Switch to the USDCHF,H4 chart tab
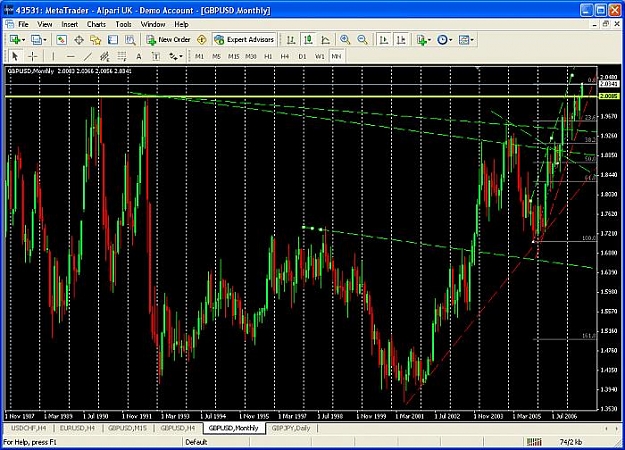 pos(29,428)
